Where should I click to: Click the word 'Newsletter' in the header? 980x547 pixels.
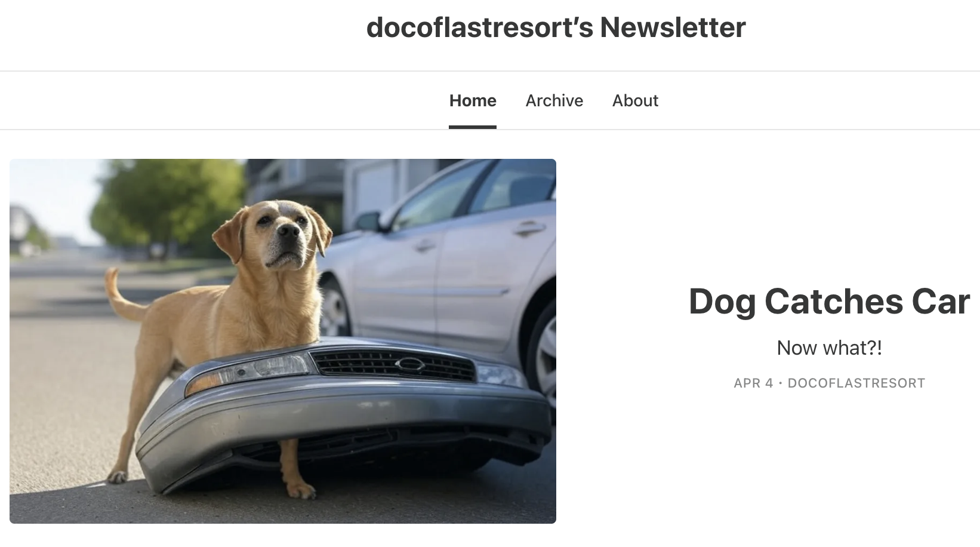(673, 27)
